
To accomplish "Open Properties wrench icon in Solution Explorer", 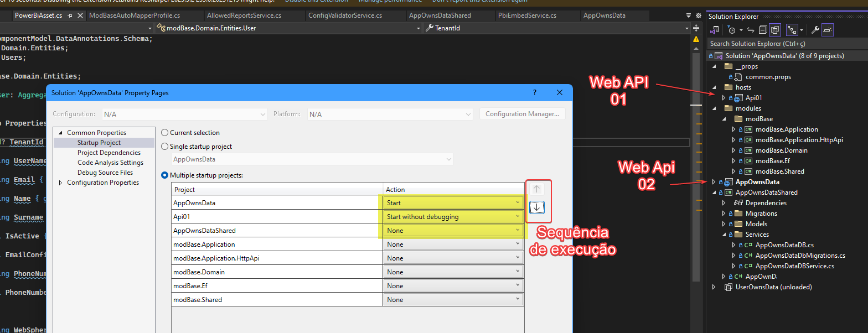I will 815,29.
